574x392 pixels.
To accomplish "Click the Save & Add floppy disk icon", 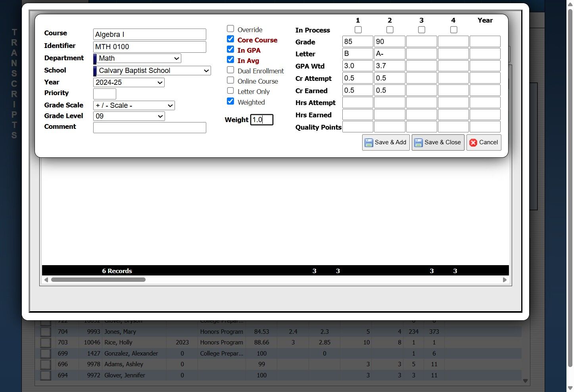I will click(x=369, y=143).
